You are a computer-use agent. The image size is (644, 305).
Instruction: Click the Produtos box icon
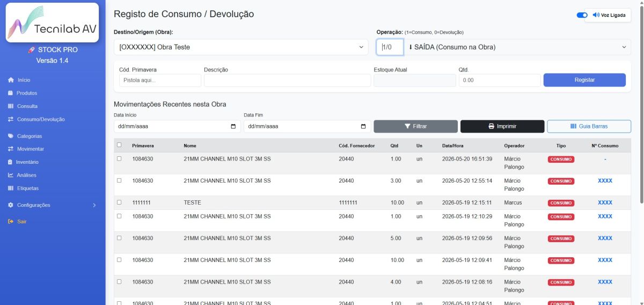pyautogui.click(x=10, y=93)
